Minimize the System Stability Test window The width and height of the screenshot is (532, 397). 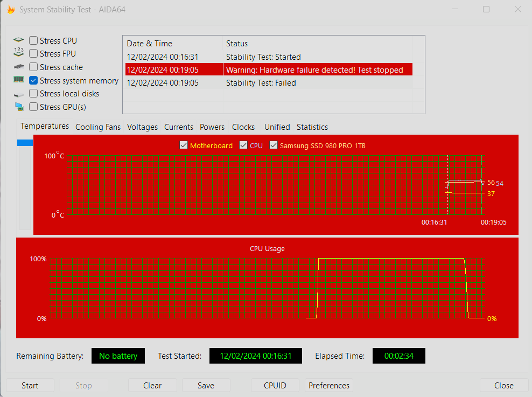click(x=456, y=10)
